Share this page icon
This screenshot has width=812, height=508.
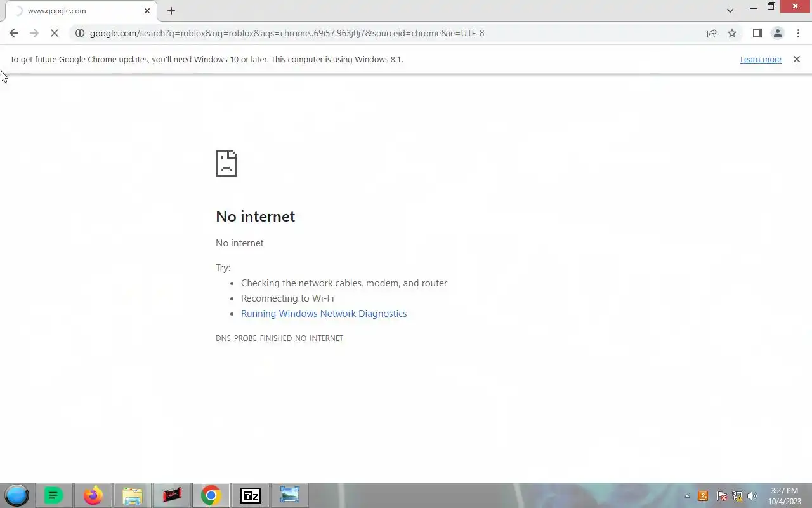point(712,33)
